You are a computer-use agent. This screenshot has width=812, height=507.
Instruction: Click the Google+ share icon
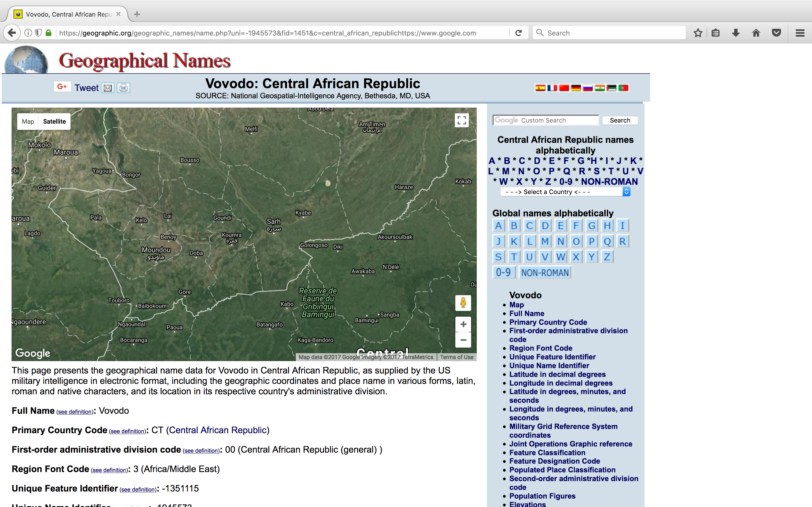point(62,87)
